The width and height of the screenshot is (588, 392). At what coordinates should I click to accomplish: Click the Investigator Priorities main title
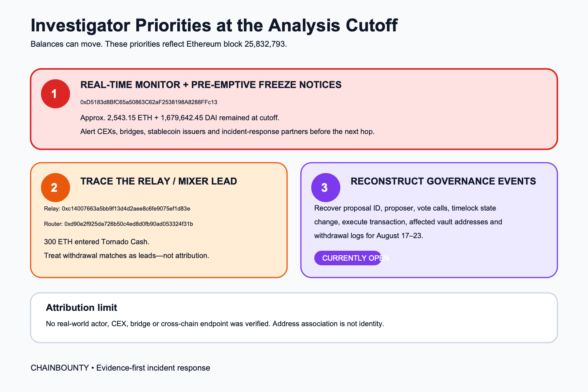pyautogui.click(x=214, y=26)
